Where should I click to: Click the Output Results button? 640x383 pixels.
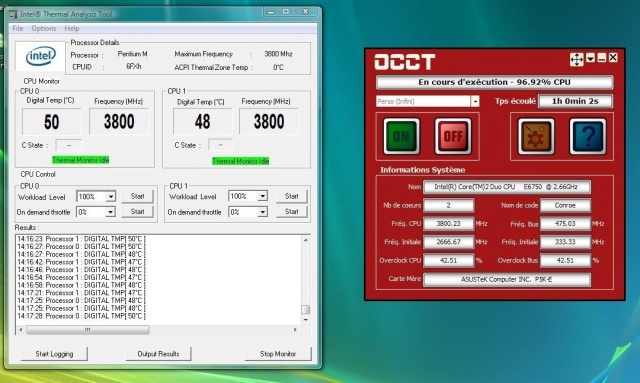158,354
